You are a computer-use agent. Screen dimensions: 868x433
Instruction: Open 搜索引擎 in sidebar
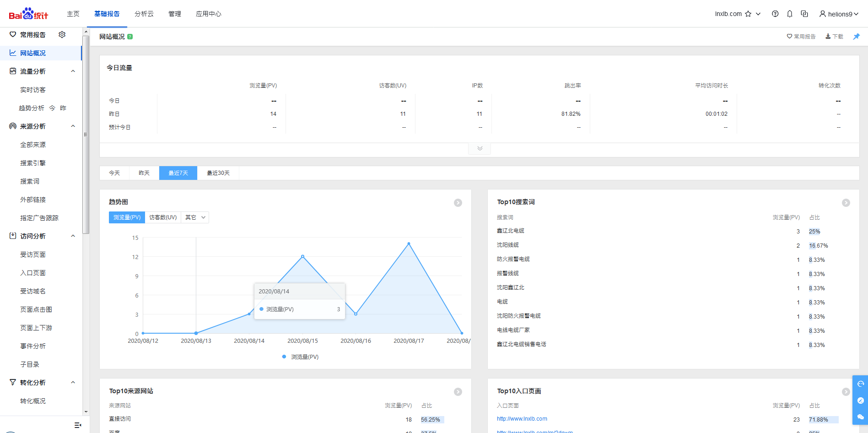tap(33, 163)
